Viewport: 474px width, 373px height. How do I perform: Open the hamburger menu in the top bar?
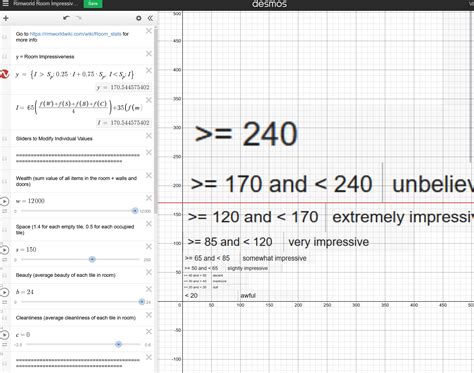point(5,4)
